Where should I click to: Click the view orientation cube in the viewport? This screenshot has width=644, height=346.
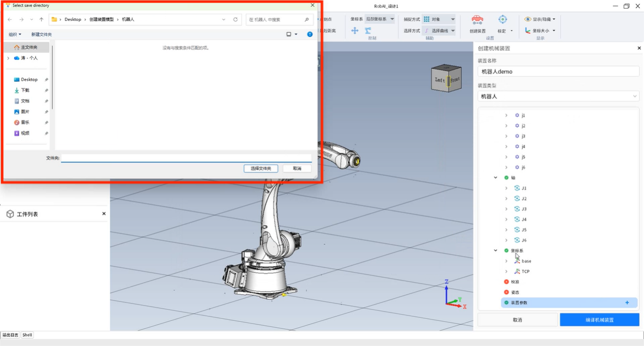(446, 78)
